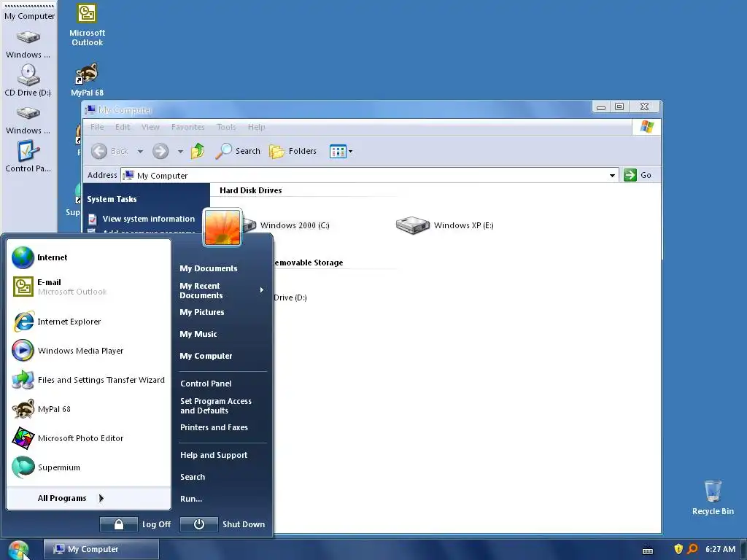
Task: Click Search in the Start menu
Action: pyautogui.click(x=193, y=477)
